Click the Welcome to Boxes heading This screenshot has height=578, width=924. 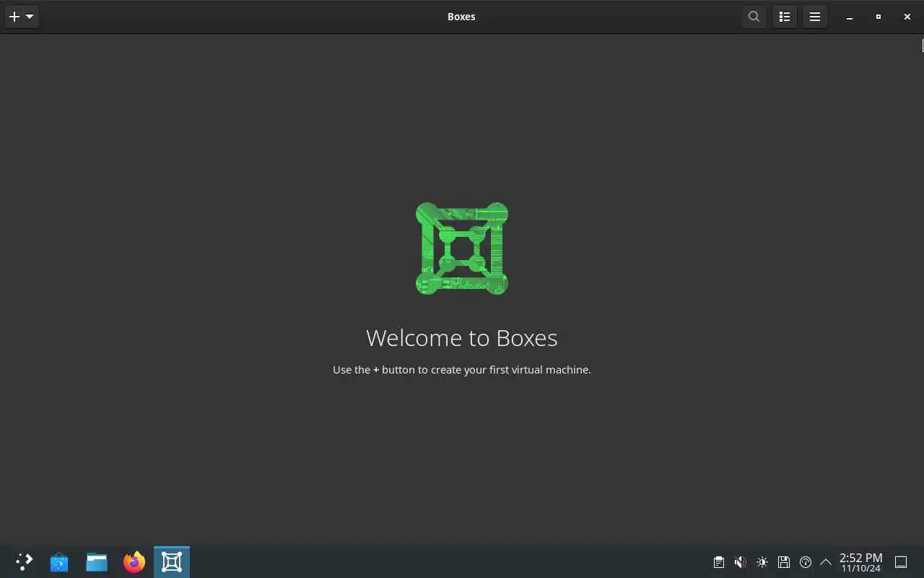pyautogui.click(x=462, y=337)
